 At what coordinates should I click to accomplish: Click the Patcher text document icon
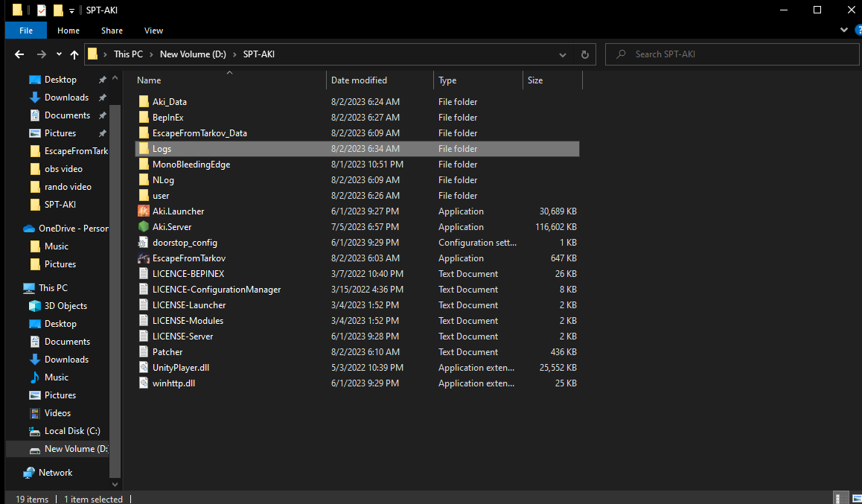tap(144, 351)
